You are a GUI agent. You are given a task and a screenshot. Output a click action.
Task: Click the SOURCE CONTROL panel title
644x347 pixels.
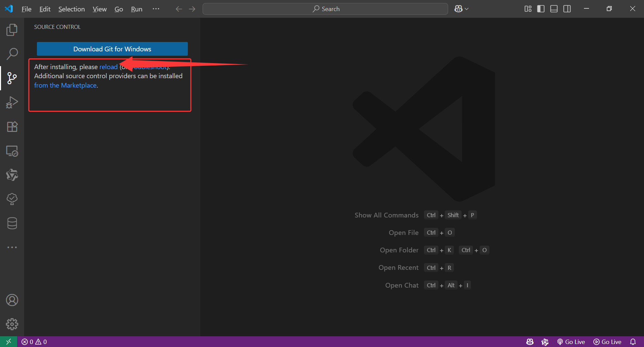57,27
